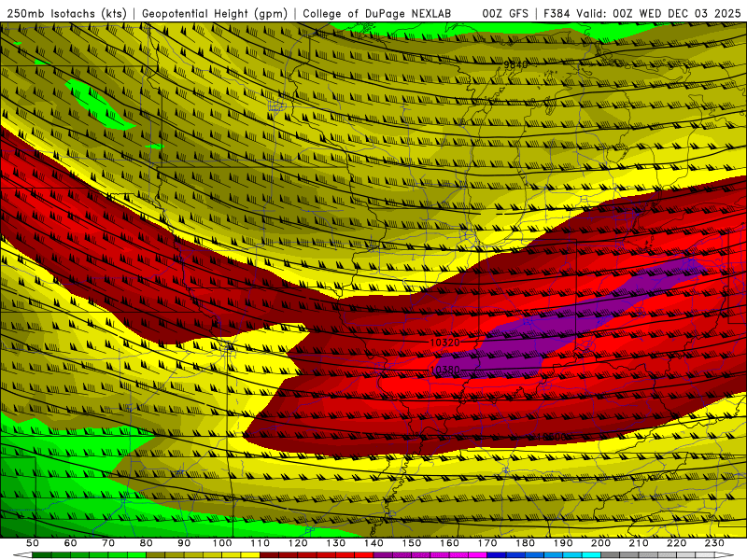
Task: Click the 10320 height contour label
Action: pos(444,343)
